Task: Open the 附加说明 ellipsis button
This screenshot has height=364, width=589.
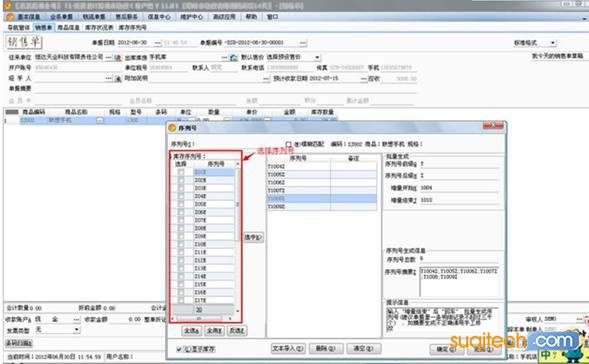Action: click(266, 79)
